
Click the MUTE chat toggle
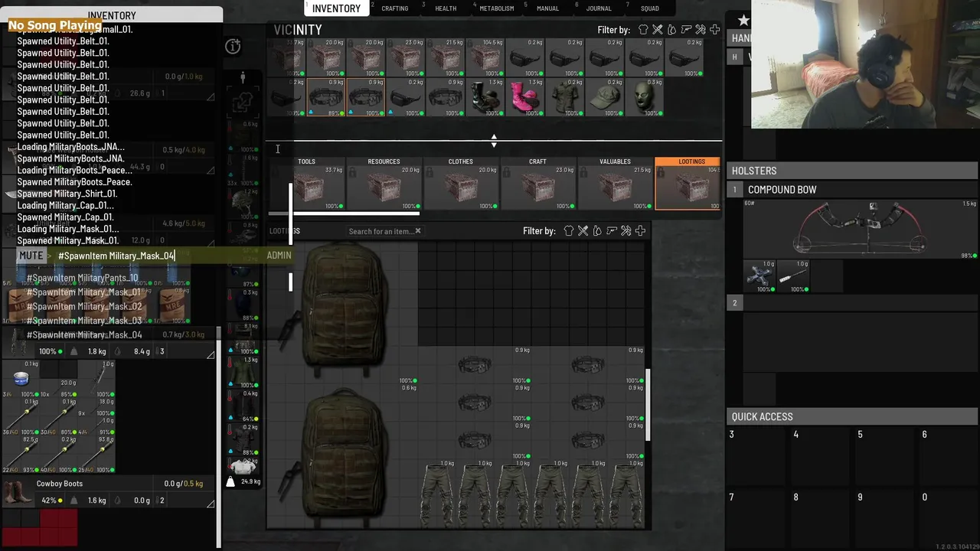(x=31, y=256)
